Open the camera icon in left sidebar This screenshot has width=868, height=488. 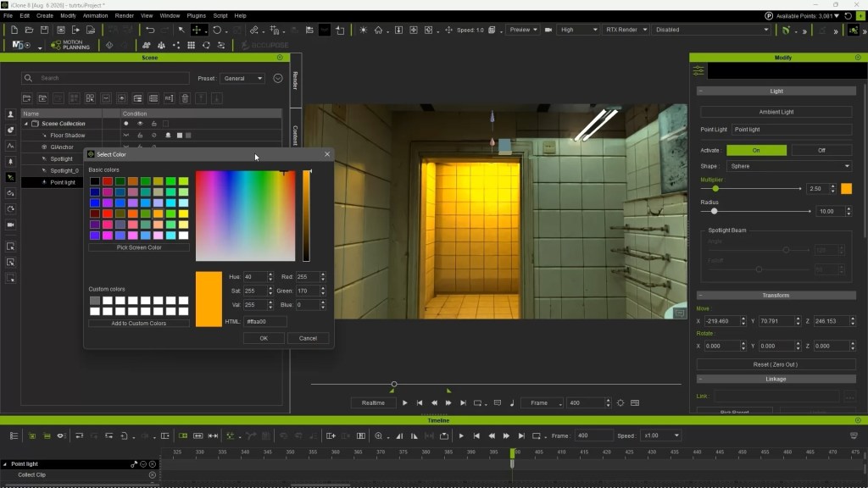tap(10, 225)
